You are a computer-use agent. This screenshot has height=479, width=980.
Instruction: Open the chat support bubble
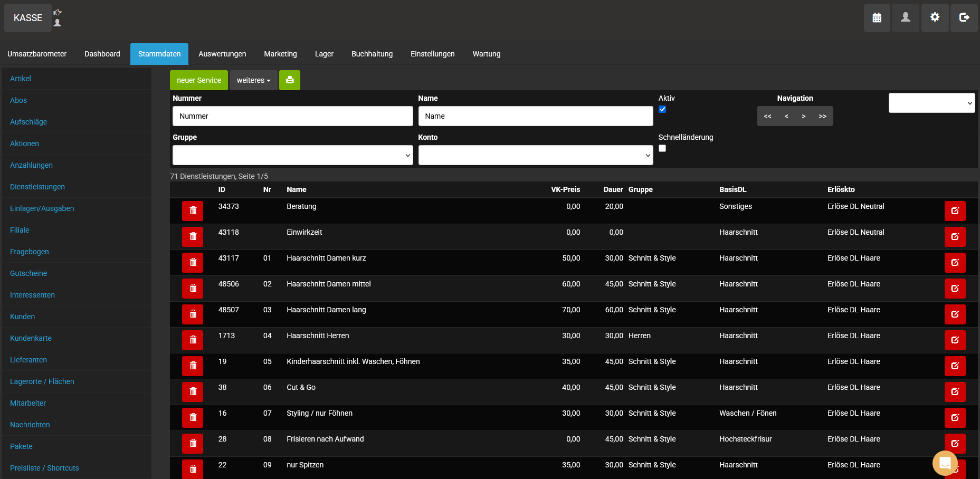945,463
